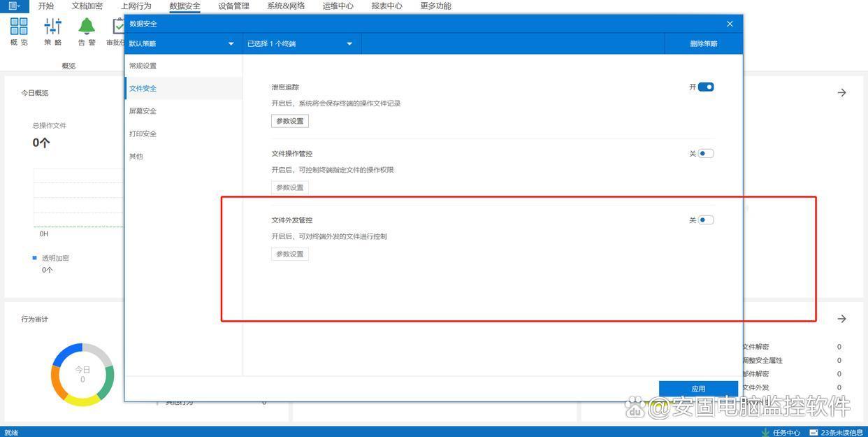This screenshot has height=437, width=868.
Task: Open the application menu button at top-left
Action: [x=14, y=6]
